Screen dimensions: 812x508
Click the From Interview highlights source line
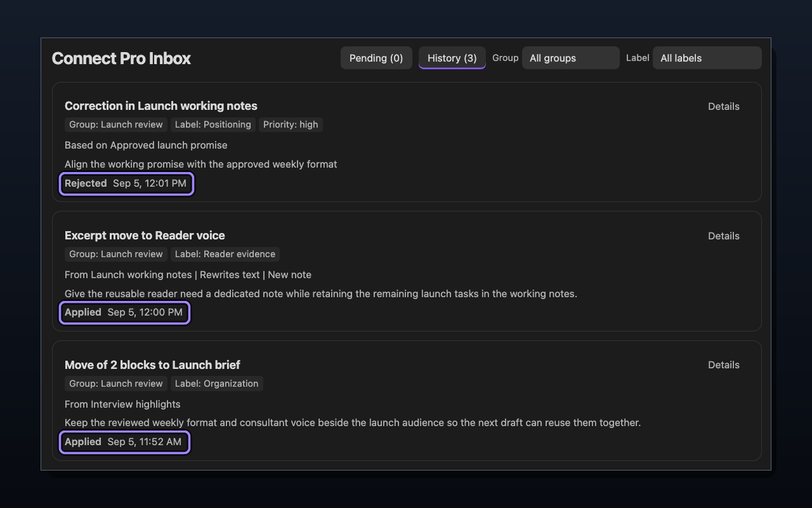pos(122,404)
